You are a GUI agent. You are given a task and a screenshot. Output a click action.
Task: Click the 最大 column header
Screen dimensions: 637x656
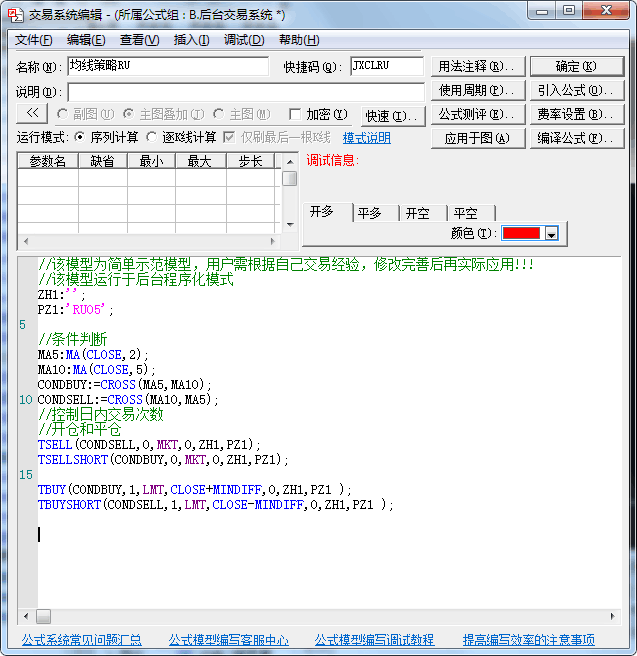coord(201,161)
